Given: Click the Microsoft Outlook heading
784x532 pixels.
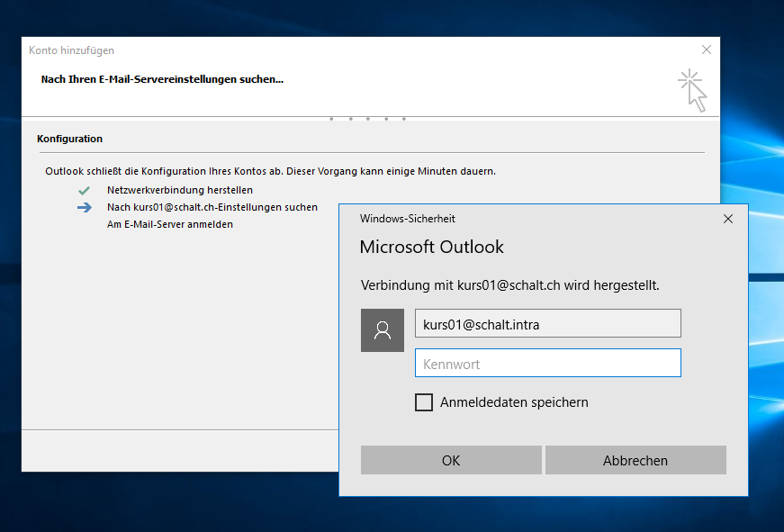Looking at the screenshot, I should pos(432,248).
